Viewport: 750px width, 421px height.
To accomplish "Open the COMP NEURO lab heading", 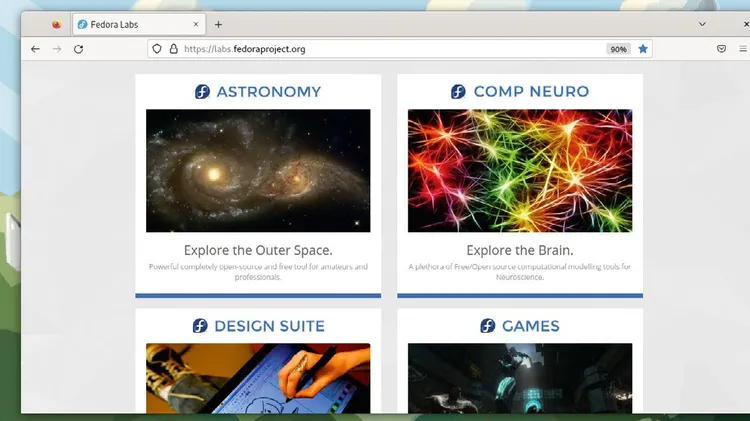I will tap(531, 91).
